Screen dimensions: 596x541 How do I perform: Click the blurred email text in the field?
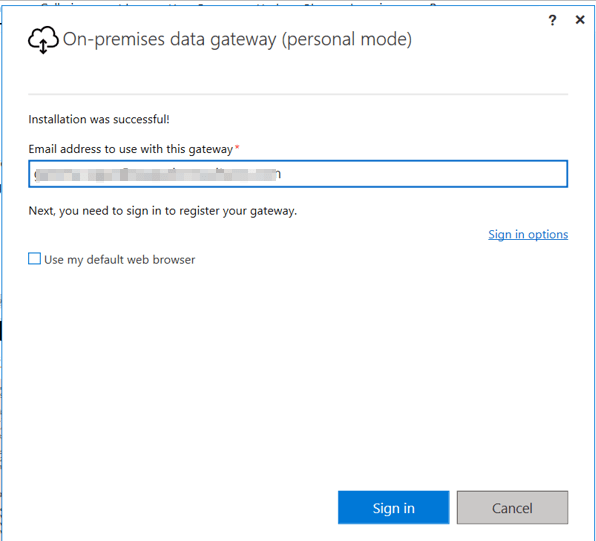coord(156,175)
